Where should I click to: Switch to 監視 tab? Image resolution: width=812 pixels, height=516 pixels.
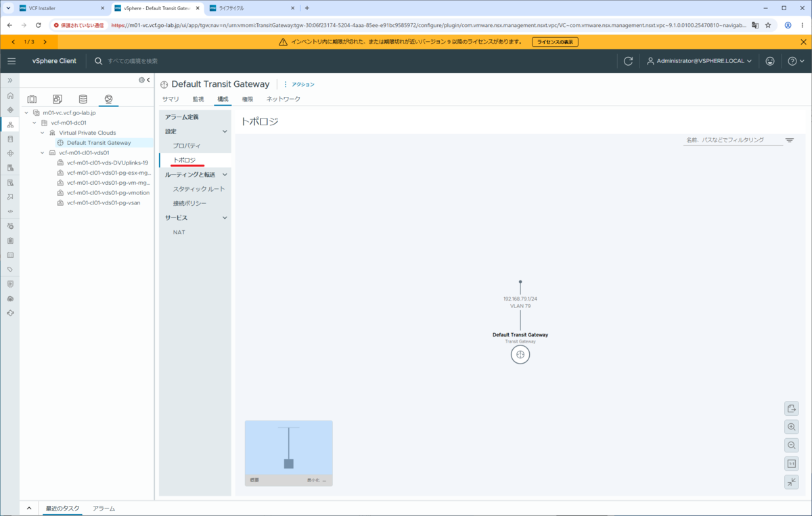[x=198, y=99]
